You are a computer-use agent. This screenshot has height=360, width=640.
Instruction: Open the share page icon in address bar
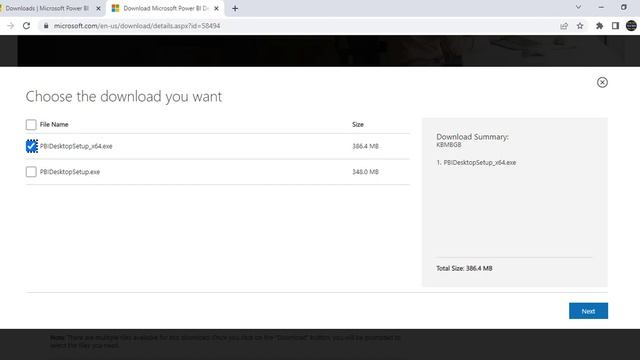tap(564, 26)
